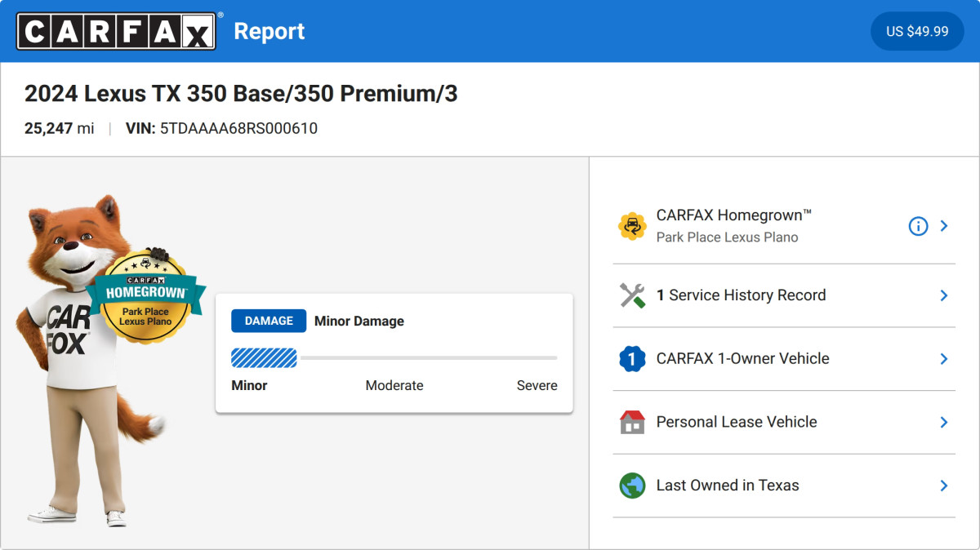The width and height of the screenshot is (980, 550).
Task: Expand the 1 Service History Record chevron
Action: pos(944,295)
